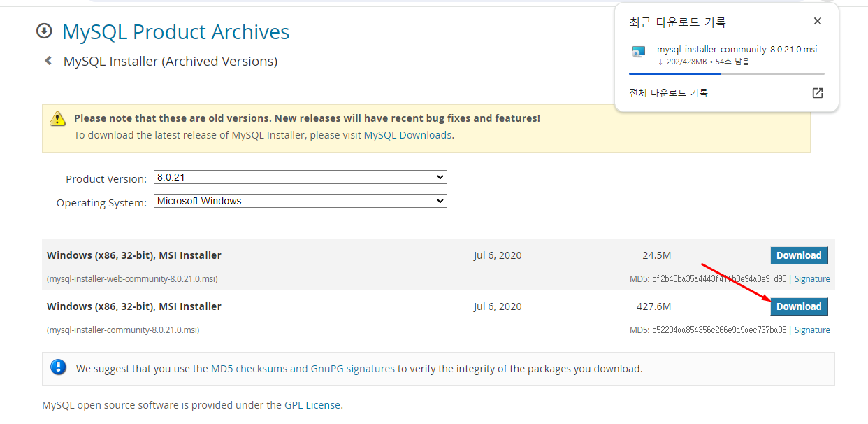Download the 24.5M web community installer
868x424 pixels.
pyautogui.click(x=798, y=255)
